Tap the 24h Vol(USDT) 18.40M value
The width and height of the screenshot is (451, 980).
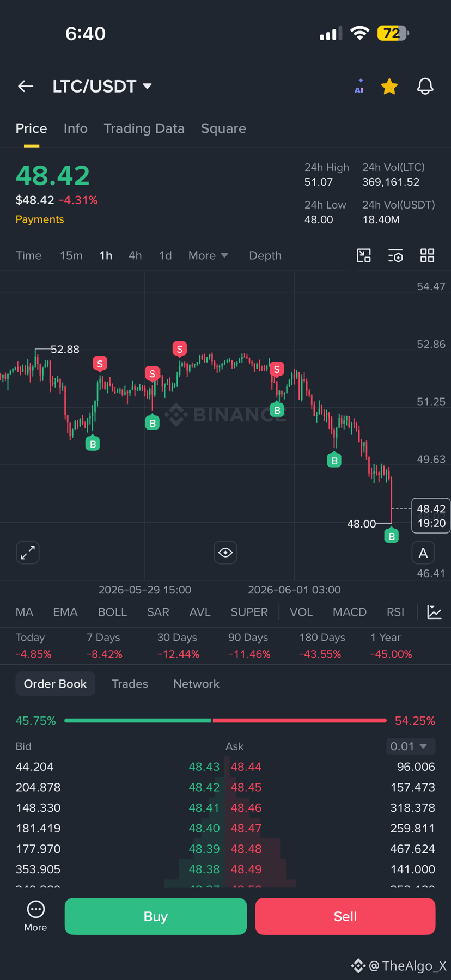(x=381, y=219)
